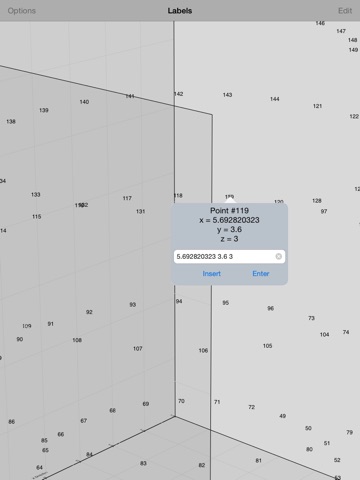Select point label 143

227,95
